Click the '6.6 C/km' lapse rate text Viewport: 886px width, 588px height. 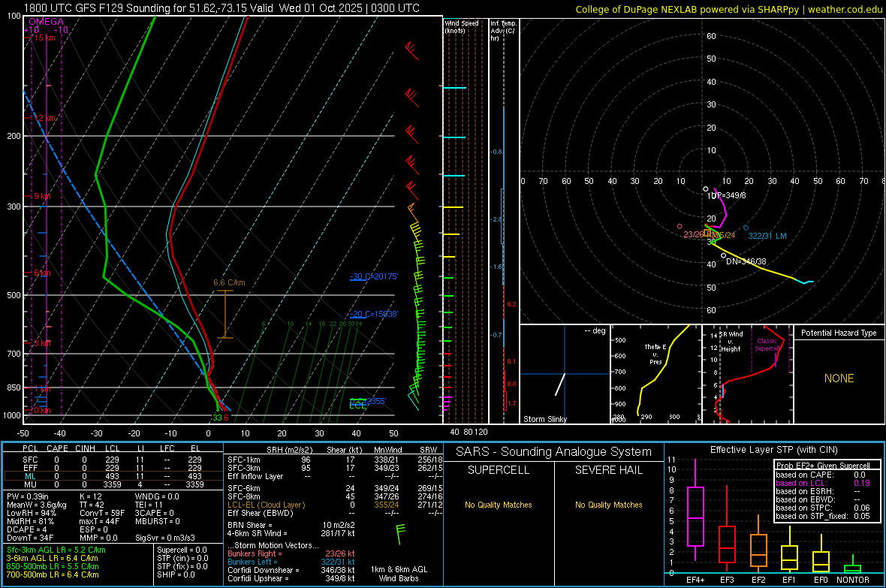[x=229, y=282]
